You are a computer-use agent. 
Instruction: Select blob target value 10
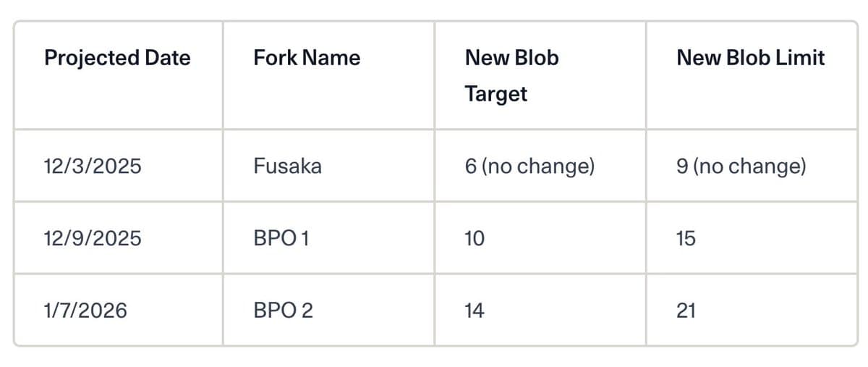click(x=475, y=238)
